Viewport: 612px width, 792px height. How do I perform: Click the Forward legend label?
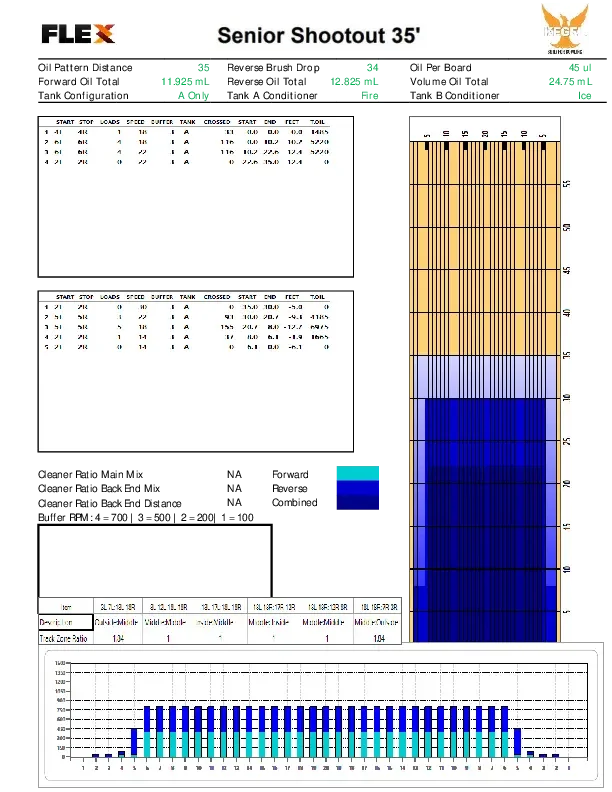pos(290,475)
